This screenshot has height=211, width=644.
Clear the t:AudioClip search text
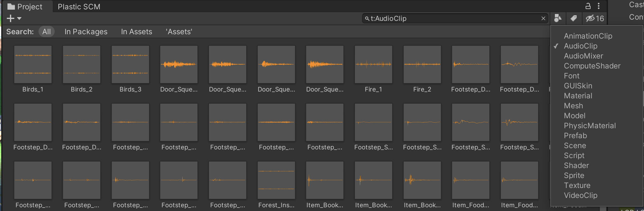[x=543, y=18]
